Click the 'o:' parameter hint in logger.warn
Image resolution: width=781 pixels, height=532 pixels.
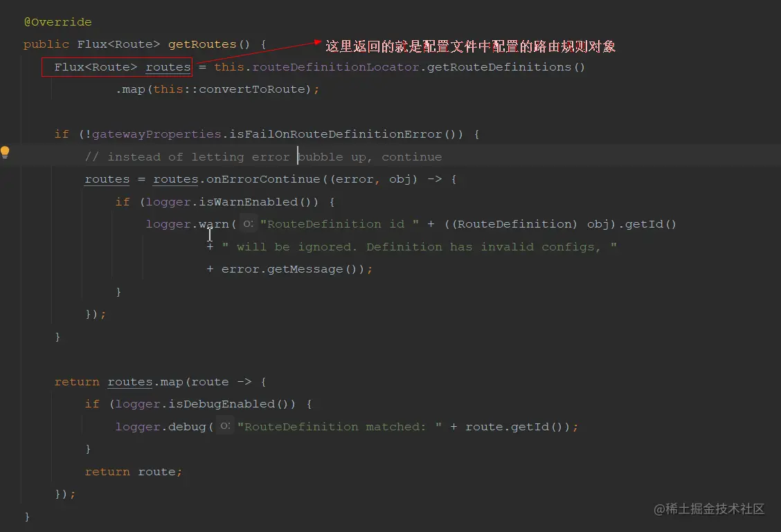(x=248, y=224)
